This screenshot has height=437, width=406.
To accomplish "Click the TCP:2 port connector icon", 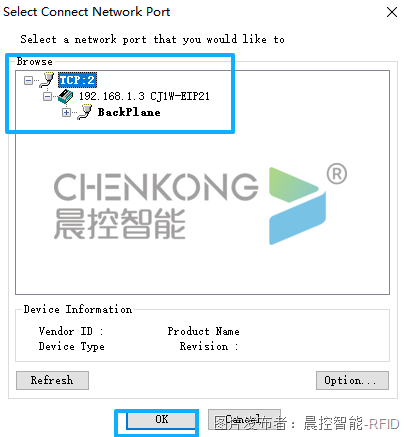I will tap(47, 79).
